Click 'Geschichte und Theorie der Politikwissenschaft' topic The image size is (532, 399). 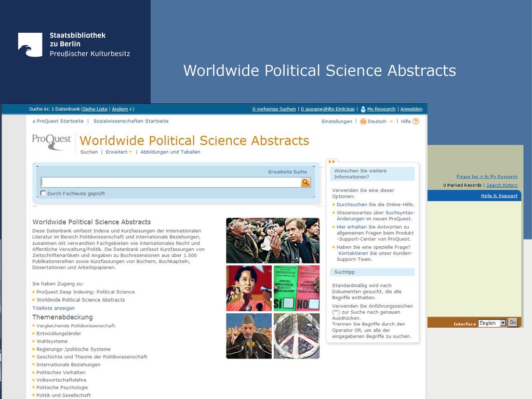(x=92, y=357)
